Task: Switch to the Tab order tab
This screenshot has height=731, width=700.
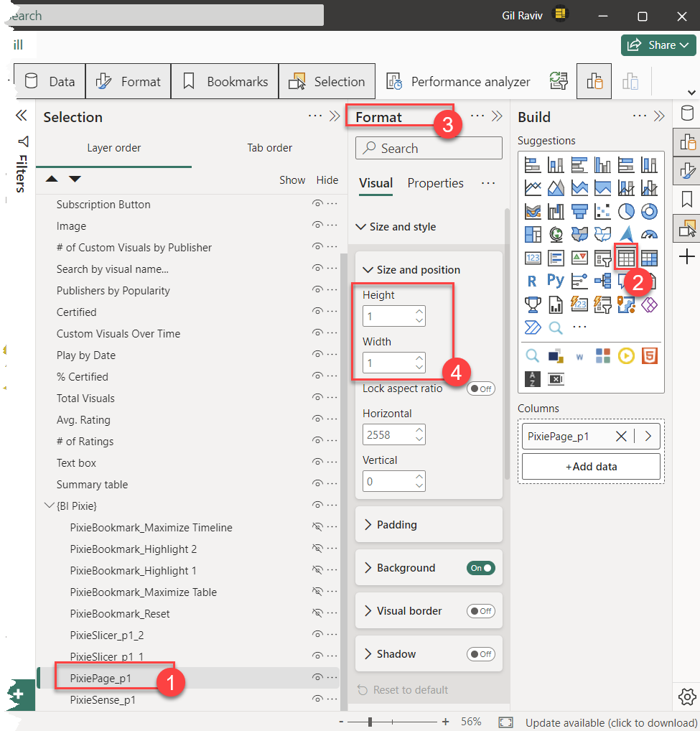Action: 269,148
